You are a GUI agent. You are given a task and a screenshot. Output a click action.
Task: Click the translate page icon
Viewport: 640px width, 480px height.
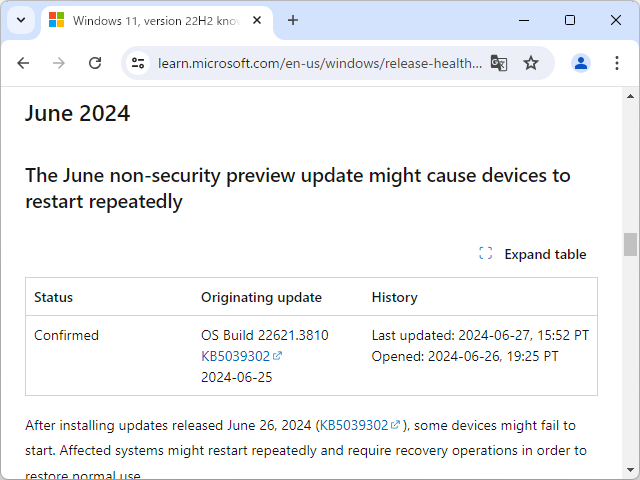(x=499, y=63)
